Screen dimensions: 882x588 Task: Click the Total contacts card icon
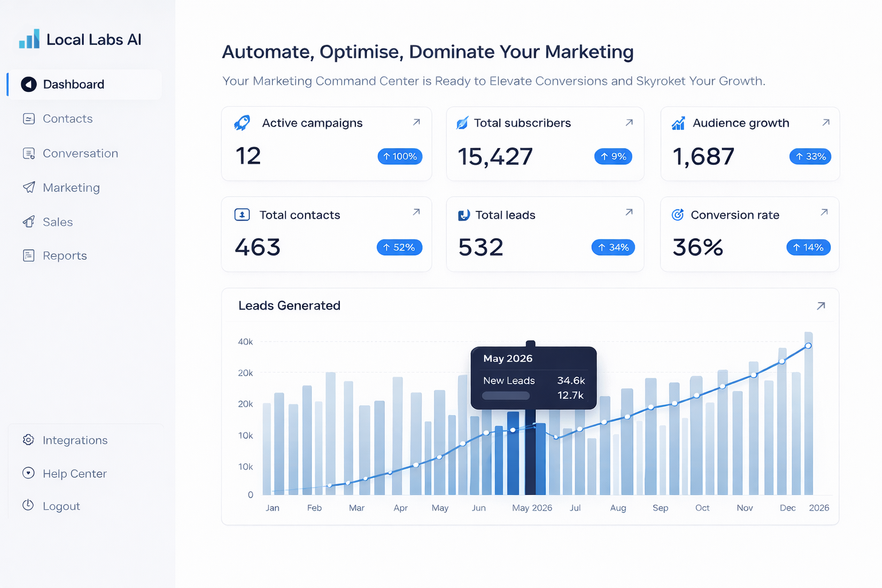tap(242, 215)
